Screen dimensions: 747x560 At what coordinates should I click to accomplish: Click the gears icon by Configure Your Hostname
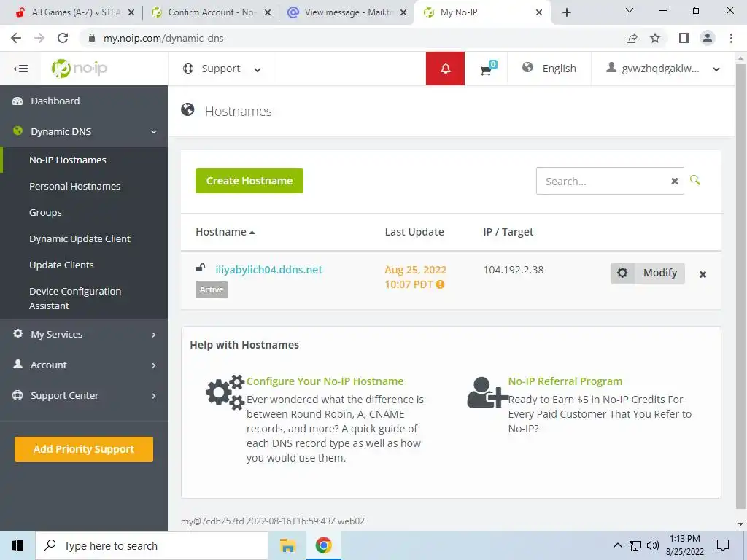pos(225,392)
